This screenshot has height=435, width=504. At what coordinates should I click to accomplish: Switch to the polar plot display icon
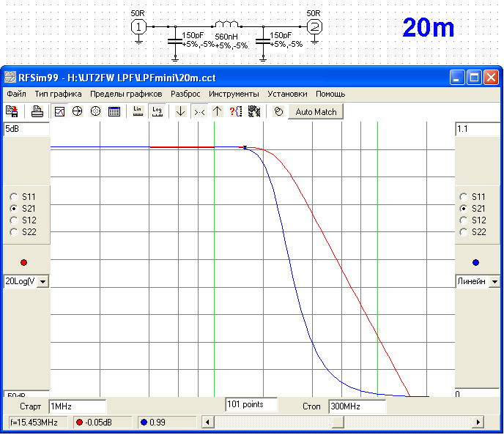click(x=95, y=111)
